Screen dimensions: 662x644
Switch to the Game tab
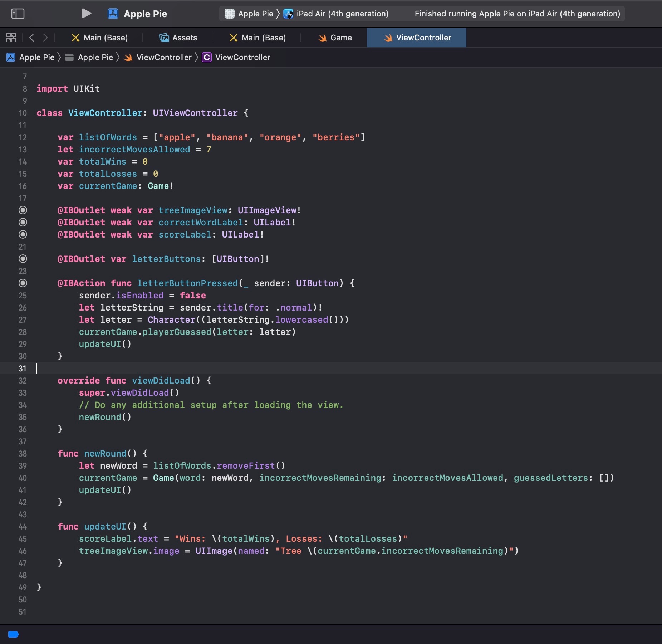coord(335,38)
